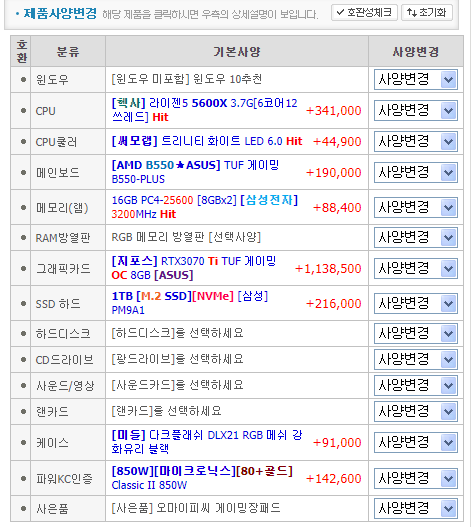Expand 사양변경 dropdown for 그래픽카드
475x527 pixels.
click(x=415, y=268)
